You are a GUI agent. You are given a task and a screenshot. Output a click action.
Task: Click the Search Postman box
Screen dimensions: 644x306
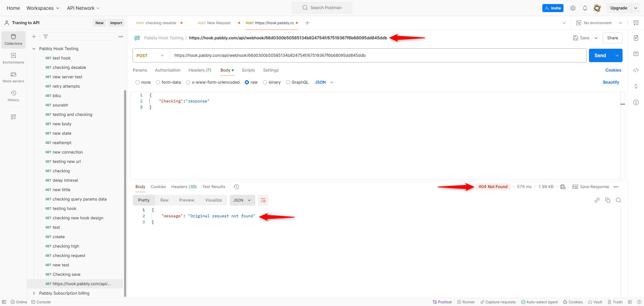(322, 8)
